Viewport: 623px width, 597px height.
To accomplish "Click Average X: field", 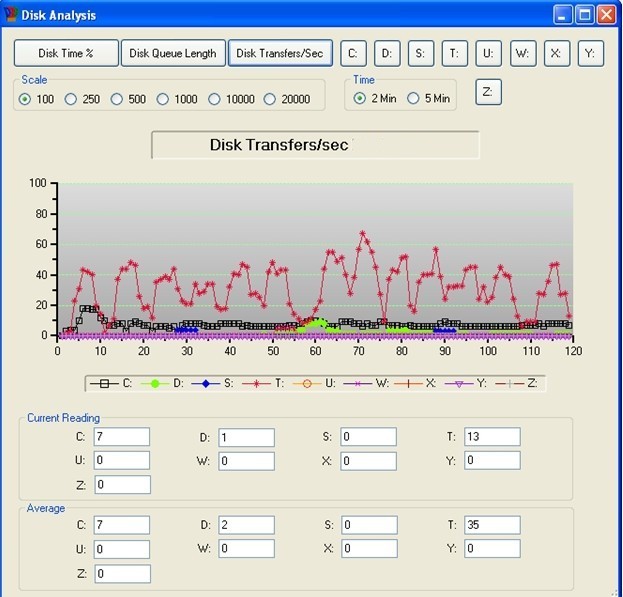I will tap(370, 549).
